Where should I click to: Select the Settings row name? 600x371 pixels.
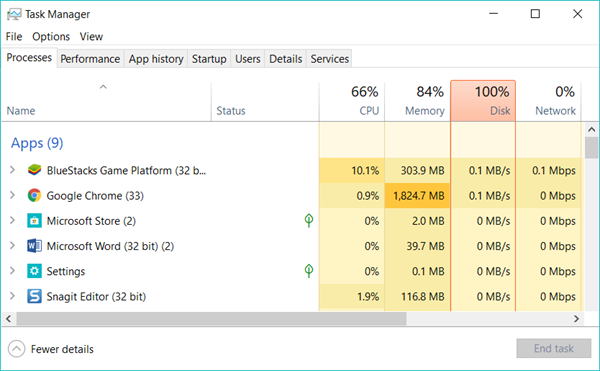pyautogui.click(x=66, y=272)
